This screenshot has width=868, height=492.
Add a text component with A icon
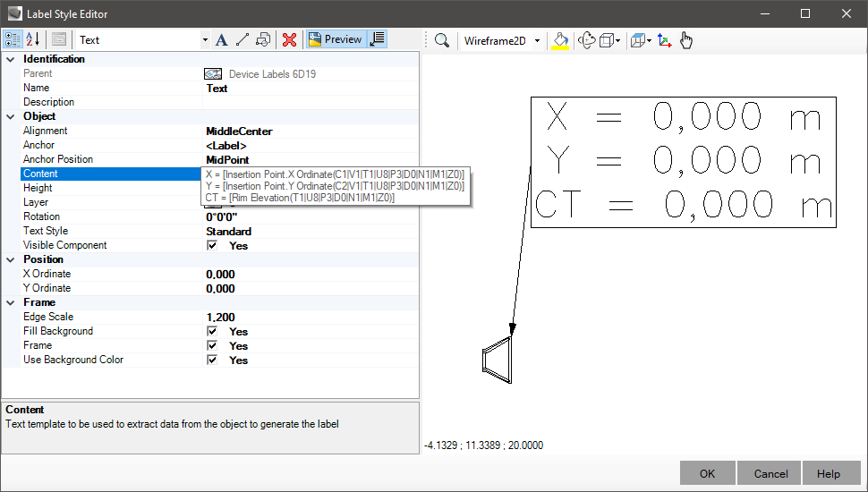click(x=221, y=39)
